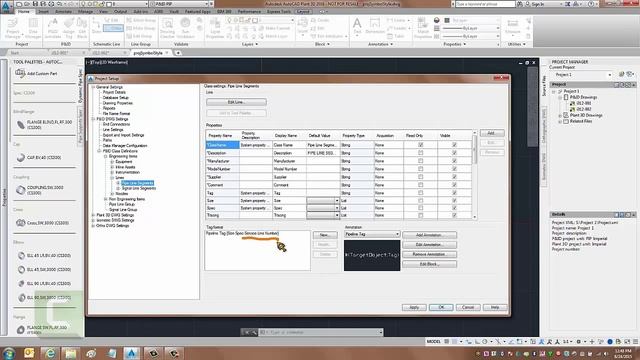Toggle Visible checkbox for Spec row
640x360 pixels.
pos(454,208)
